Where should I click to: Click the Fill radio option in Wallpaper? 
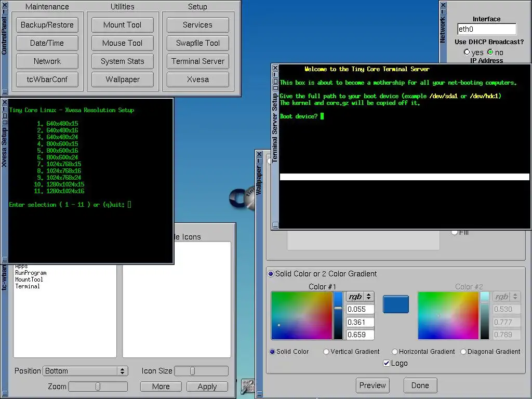pyautogui.click(x=460, y=232)
